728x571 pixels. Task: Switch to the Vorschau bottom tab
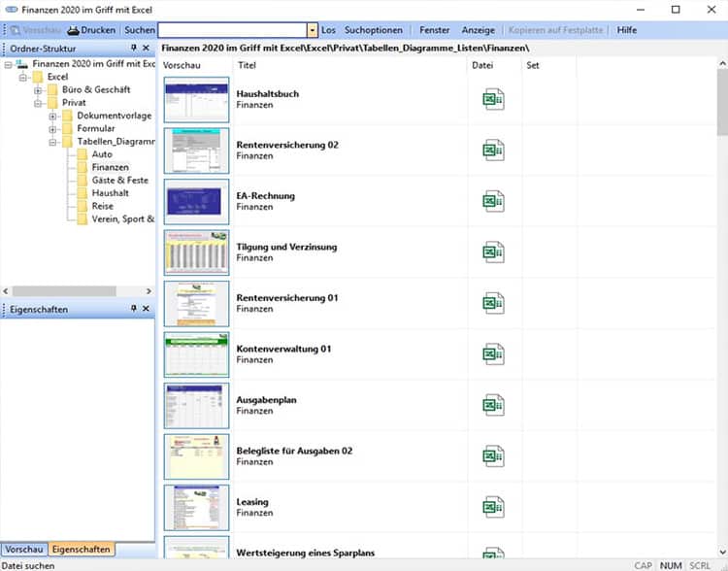pos(24,550)
